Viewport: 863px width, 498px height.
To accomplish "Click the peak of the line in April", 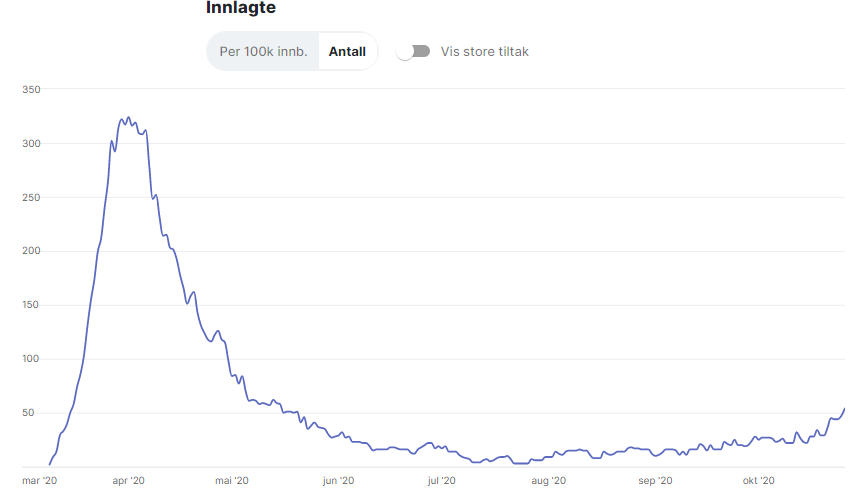I will (x=128, y=118).
